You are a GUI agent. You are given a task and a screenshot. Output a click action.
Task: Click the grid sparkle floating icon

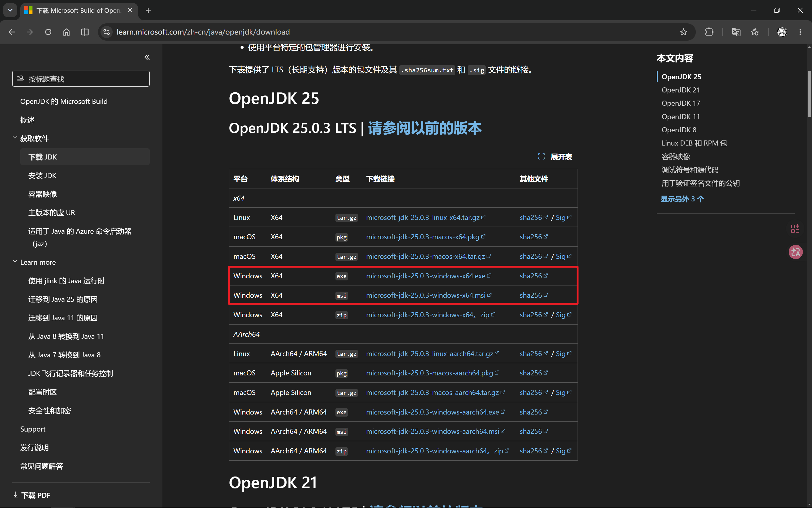click(795, 229)
